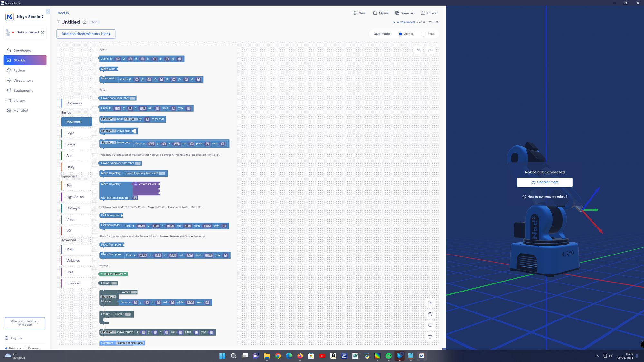Screen dimensions: 644x362
Task: Click the Open button
Action: tap(380, 13)
